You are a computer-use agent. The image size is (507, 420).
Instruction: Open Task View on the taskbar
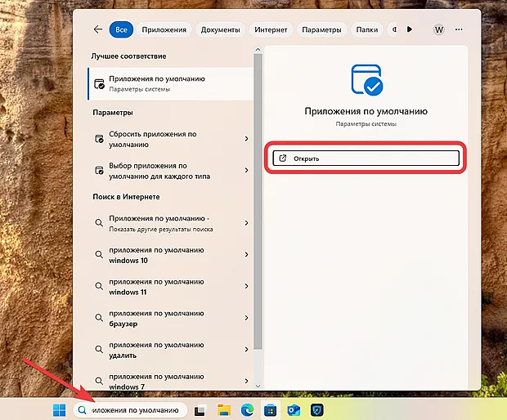(x=200, y=410)
